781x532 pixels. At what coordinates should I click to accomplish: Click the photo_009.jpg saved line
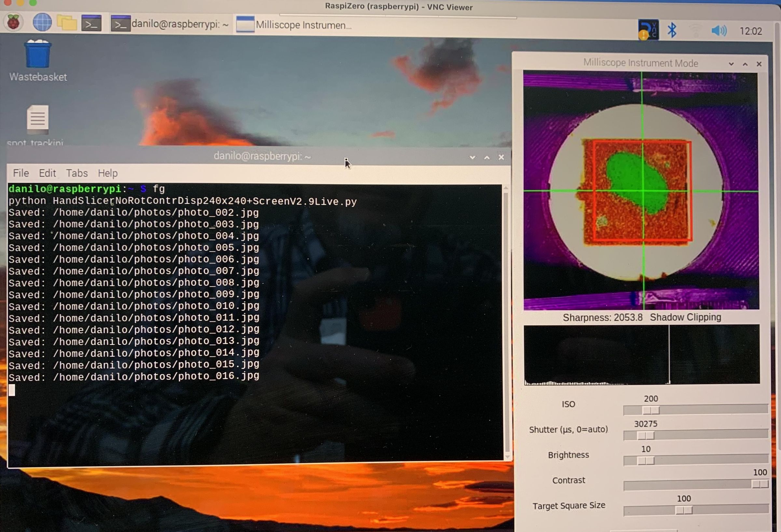click(134, 294)
